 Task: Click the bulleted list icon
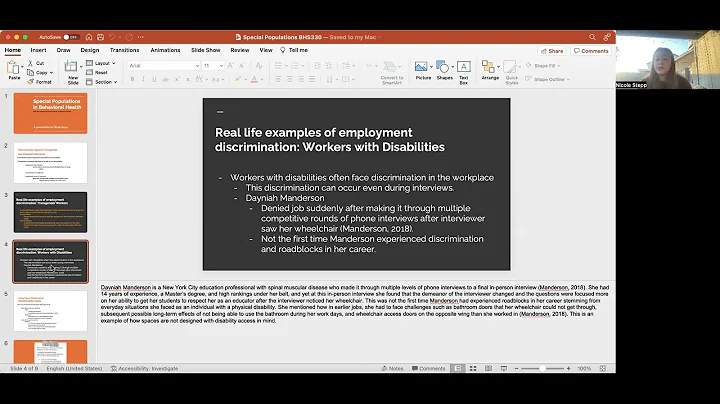coord(278,66)
